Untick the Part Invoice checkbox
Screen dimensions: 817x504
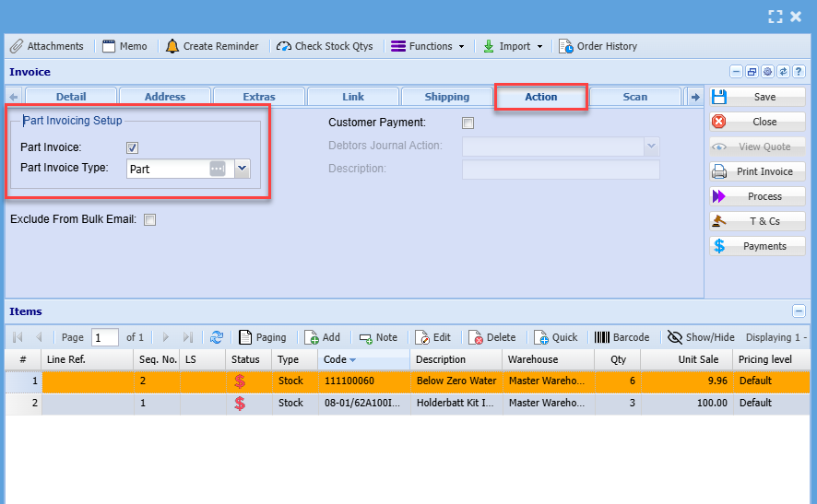tap(133, 147)
